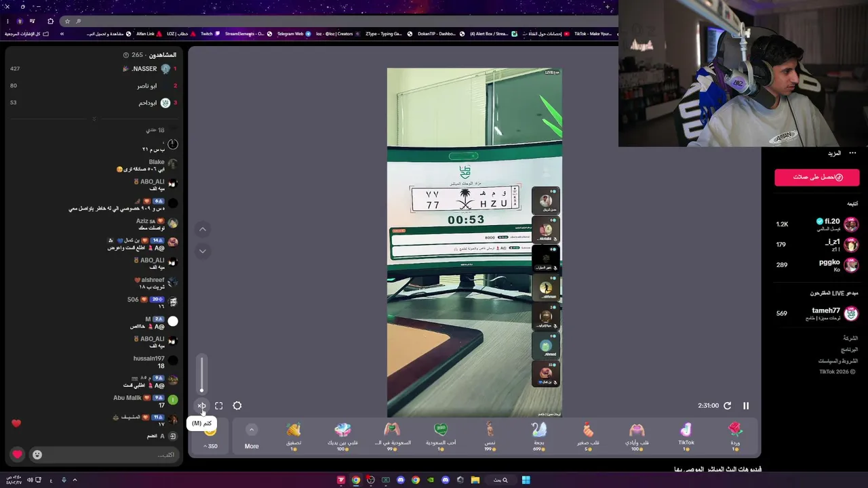Go to previous live with up chevron

203,229
